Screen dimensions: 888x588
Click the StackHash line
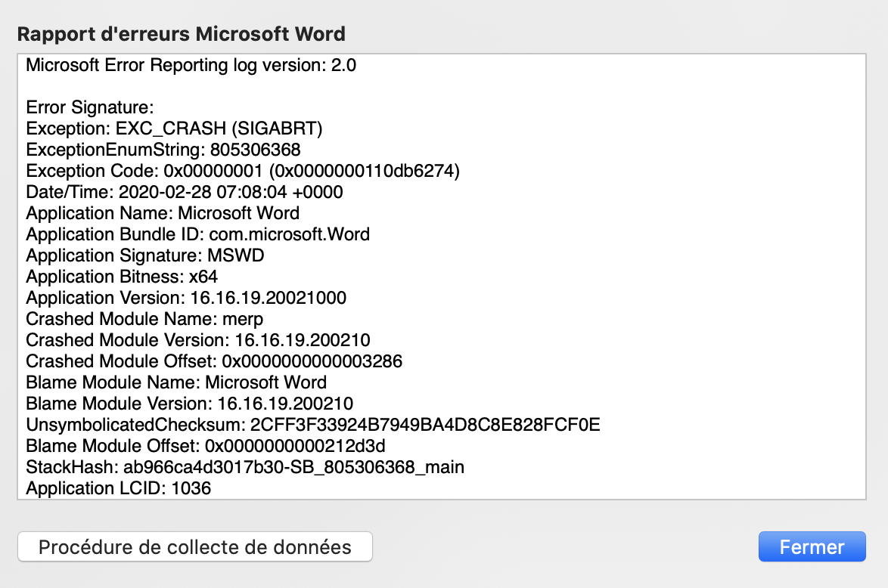click(x=245, y=467)
